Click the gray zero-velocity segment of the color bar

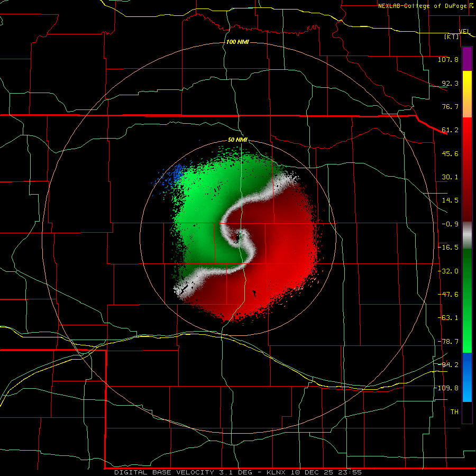point(467,235)
